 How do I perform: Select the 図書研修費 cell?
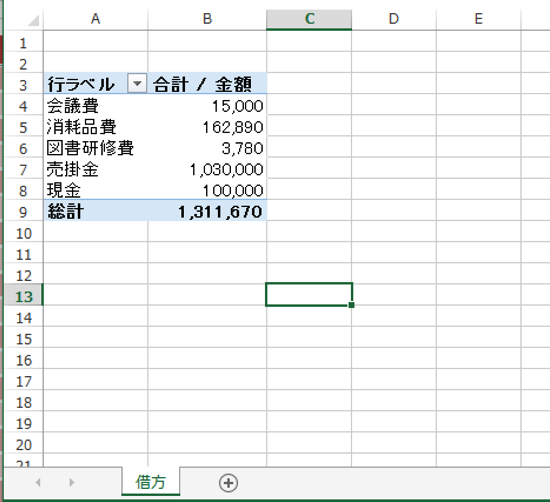95,147
